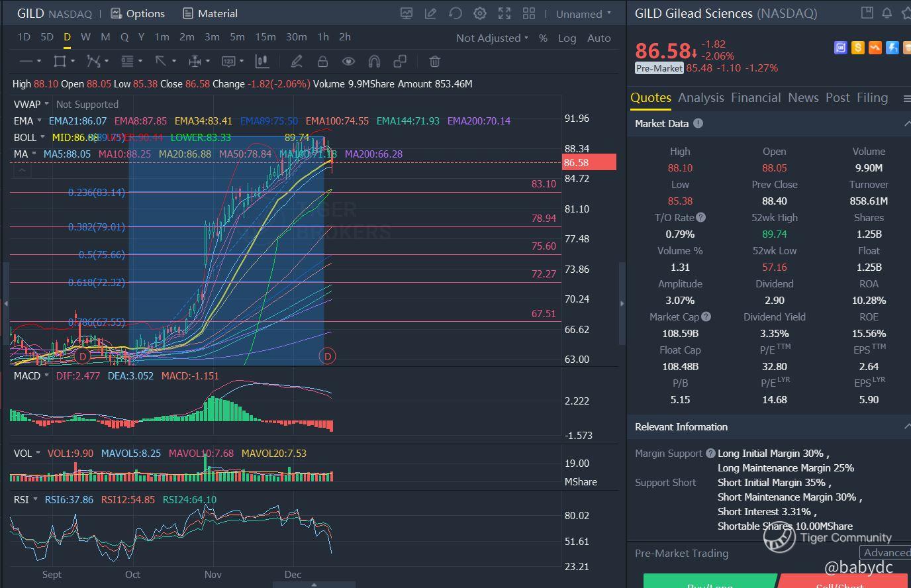Click the duplicate drawings icon
The width and height of the screenshot is (911, 588).
pyautogui.click(x=400, y=61)
